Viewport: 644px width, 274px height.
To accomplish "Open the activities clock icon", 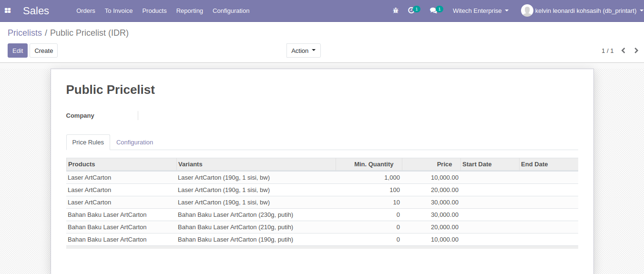I will click(x=411, y=10).
